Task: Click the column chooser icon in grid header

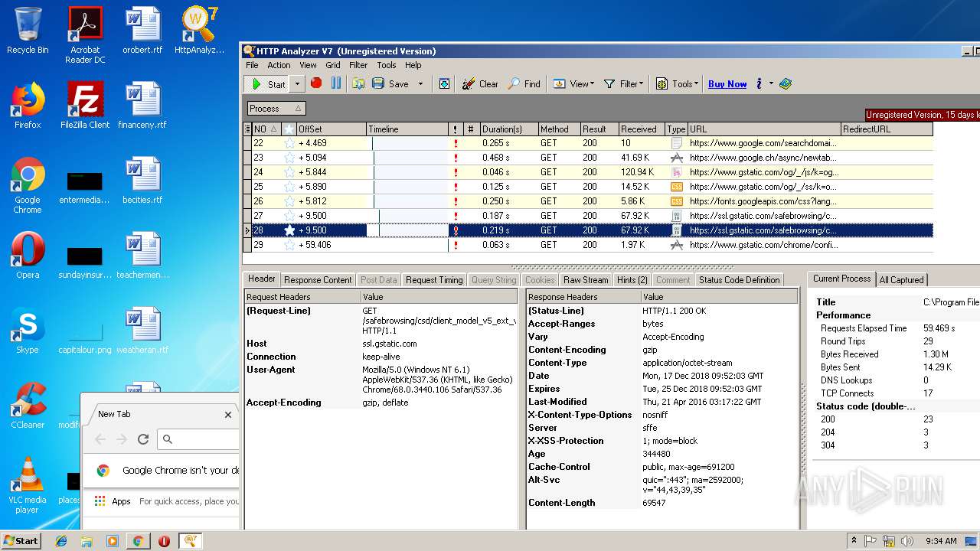Action: coord(247,129)
